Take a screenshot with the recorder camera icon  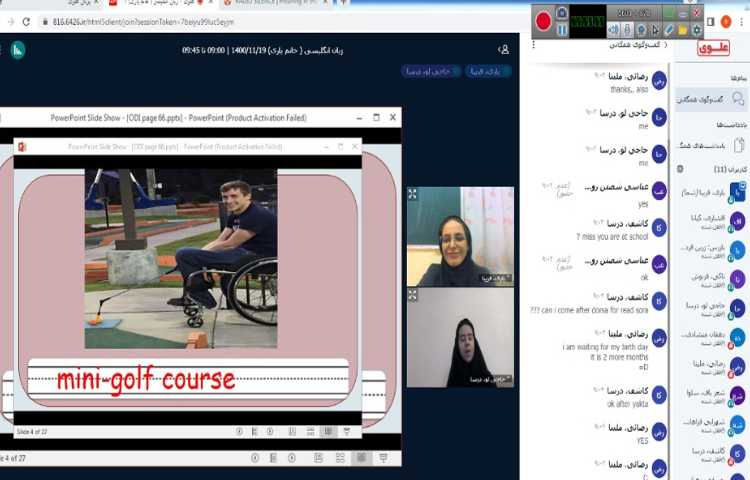pos(562,13)
